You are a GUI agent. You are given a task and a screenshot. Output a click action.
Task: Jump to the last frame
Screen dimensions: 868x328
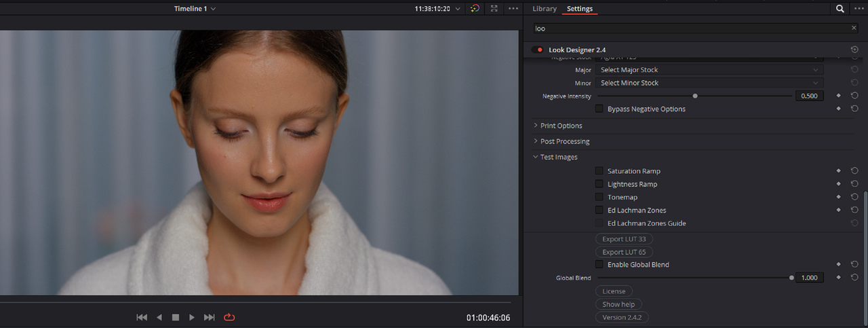click(210, 317)
